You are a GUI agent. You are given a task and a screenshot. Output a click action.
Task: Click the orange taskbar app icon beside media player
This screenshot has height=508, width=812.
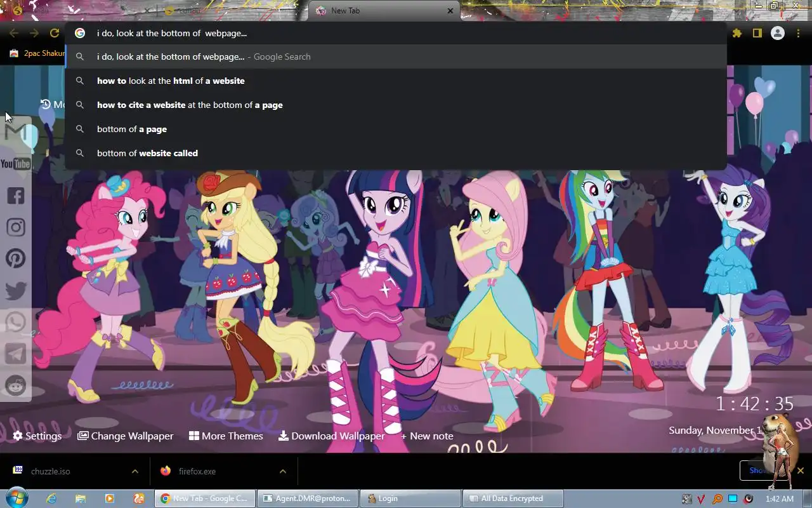tap(138, 498)
